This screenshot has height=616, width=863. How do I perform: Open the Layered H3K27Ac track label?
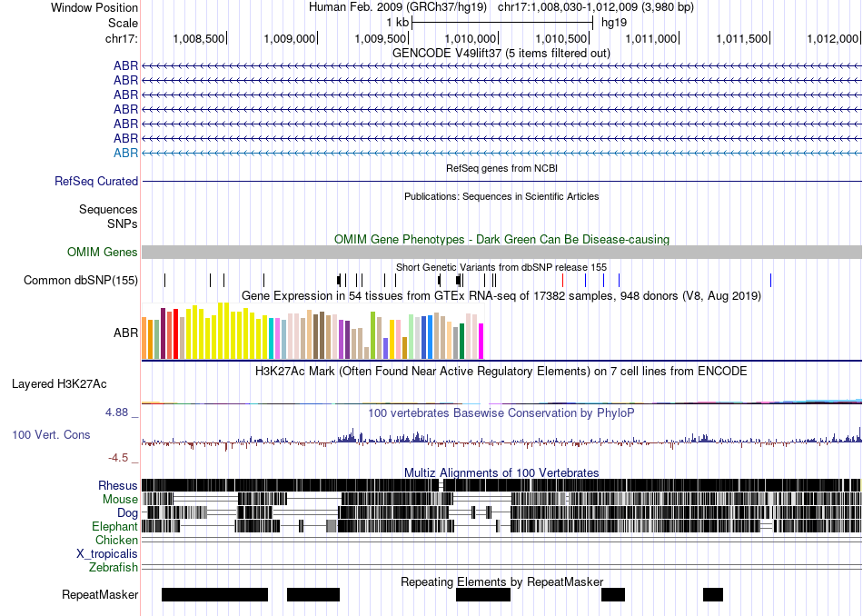click(x=59, y=384)
